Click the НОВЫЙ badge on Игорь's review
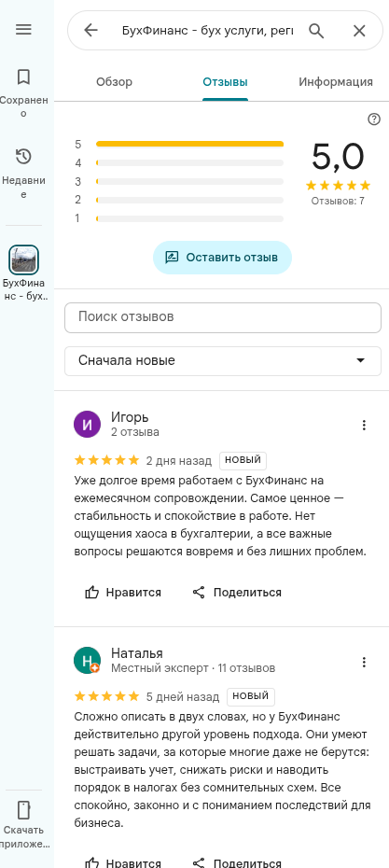The height and width of the screenshot is (868, 389). 243,460
